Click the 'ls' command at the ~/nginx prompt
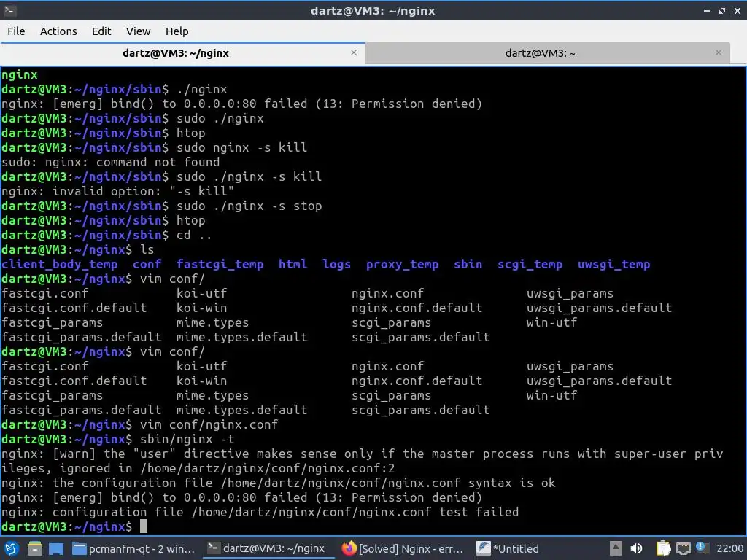Image resolution: width=747 pixels, height=560 pixels. (147, 249)
